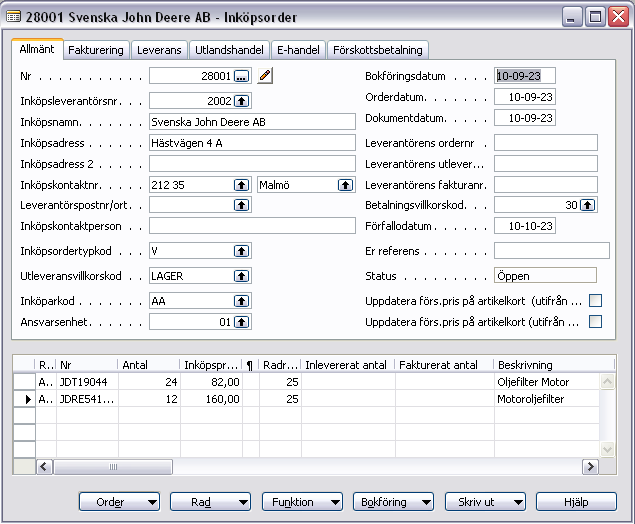Click the Förfallodatum field
The image size is (635, 524).
coord(525,226)
